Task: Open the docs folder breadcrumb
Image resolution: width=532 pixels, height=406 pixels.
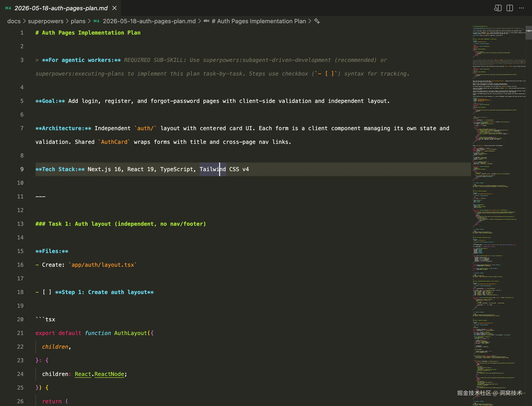Action: (x=14, y=21)
